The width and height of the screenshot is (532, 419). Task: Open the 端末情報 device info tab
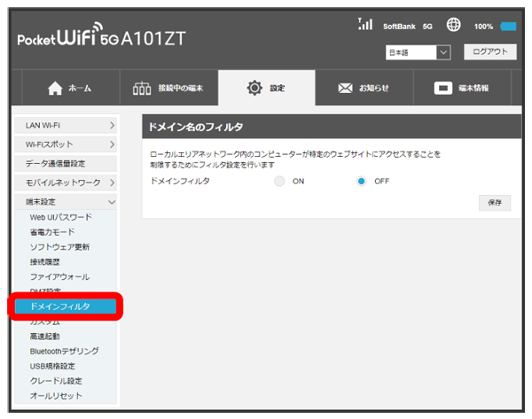tap(461, 89)
